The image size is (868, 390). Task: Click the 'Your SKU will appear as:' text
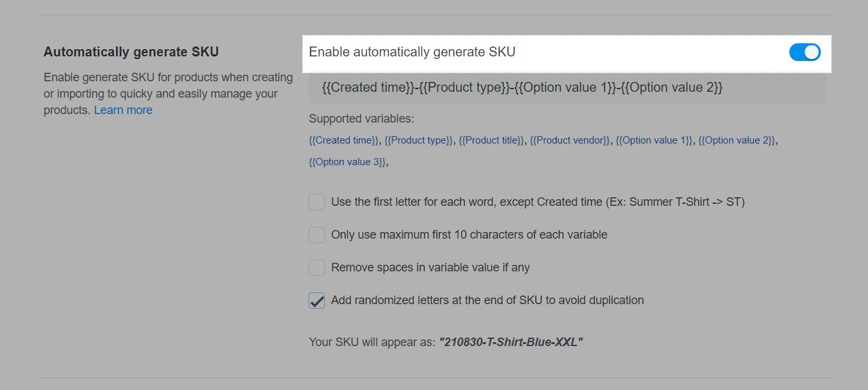(372, 342)
